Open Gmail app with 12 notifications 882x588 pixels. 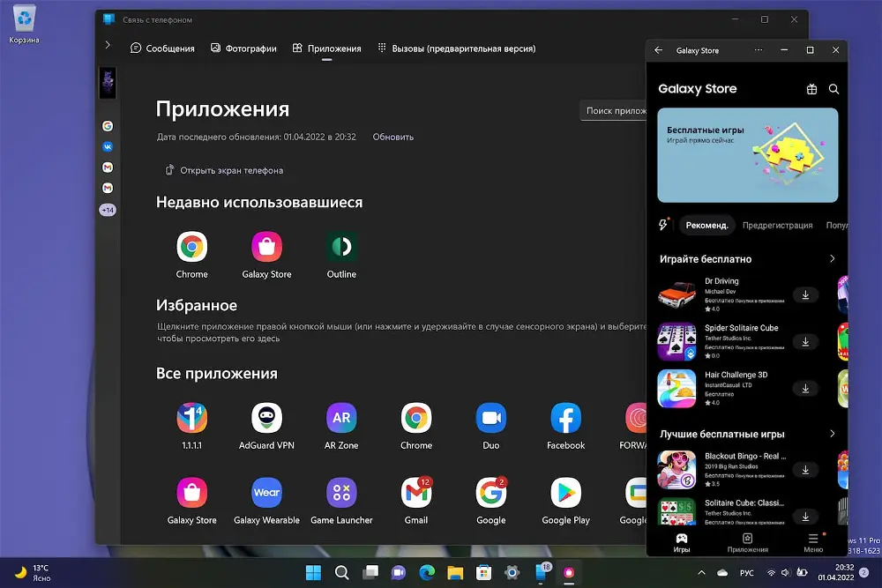pyautogui.click(x=416, y=494)
